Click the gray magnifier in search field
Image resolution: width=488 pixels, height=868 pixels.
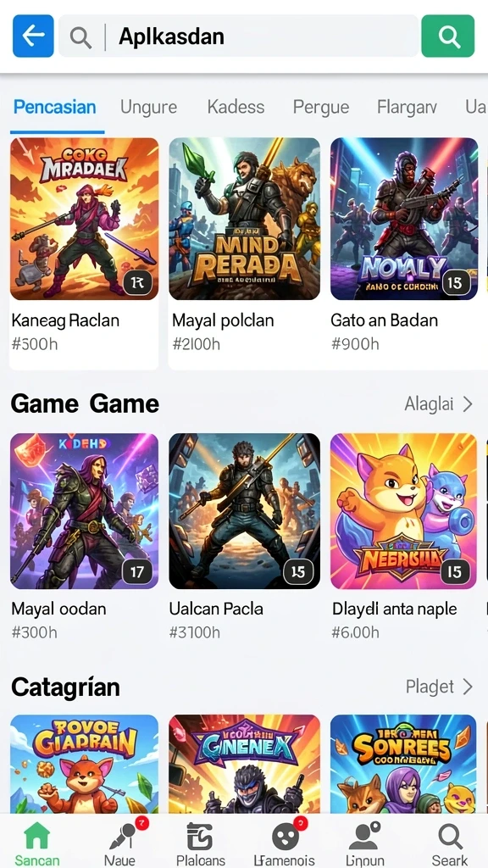(x=80, y=37)
